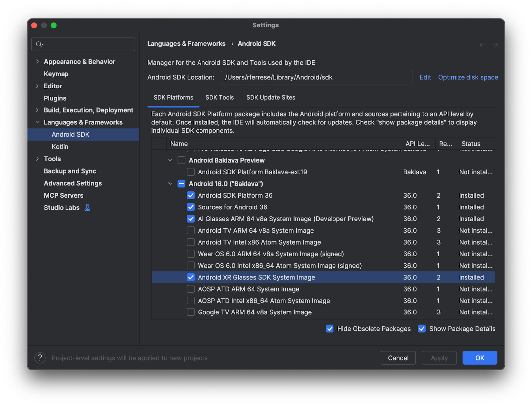Image resolution: width=532 pixels, height=406 pixels.
Task: Uncheck AI Glasses ARM 64 v8a System Image
Action: click(x=191, y=219)
